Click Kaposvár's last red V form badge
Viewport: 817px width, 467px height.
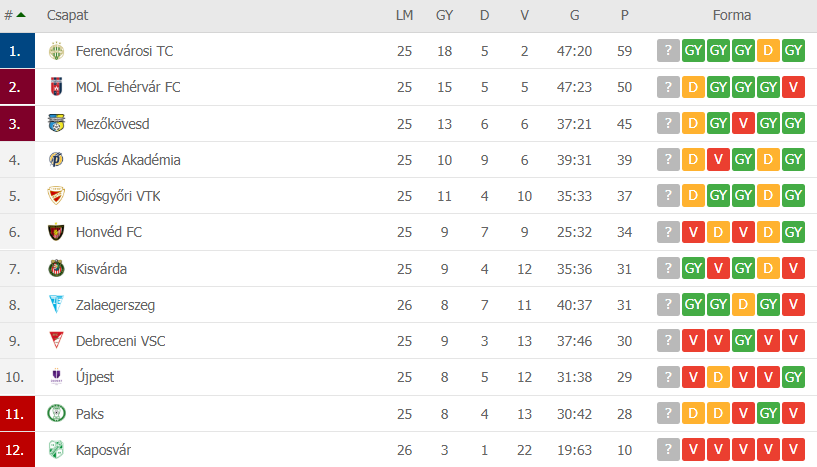(x=793, y=450)
